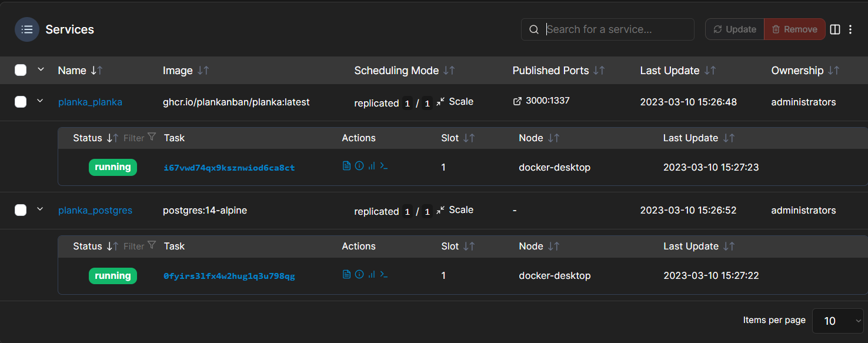Toggle the split column view icon

[835, 29]
